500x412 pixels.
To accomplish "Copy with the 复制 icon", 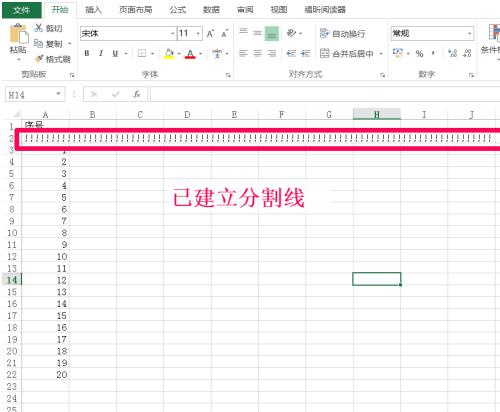I will tap(39, 43).
